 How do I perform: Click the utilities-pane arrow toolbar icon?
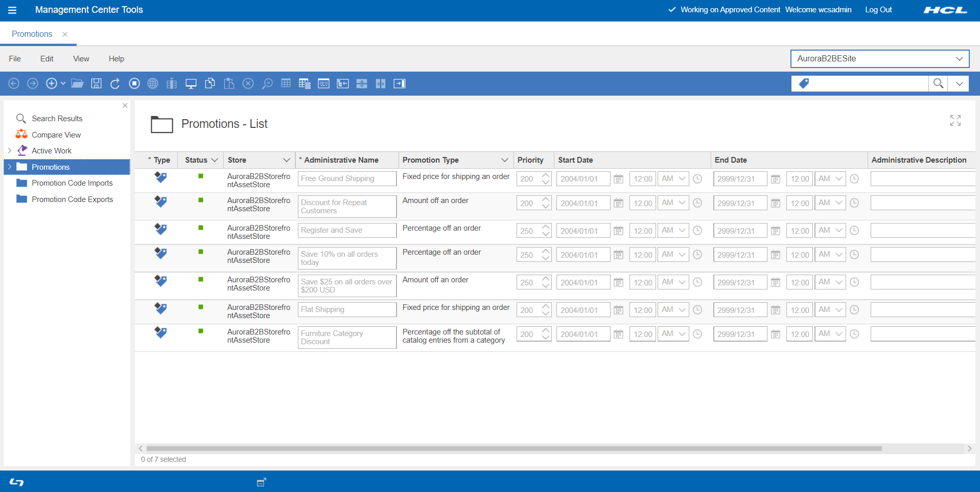coord(400,83)
